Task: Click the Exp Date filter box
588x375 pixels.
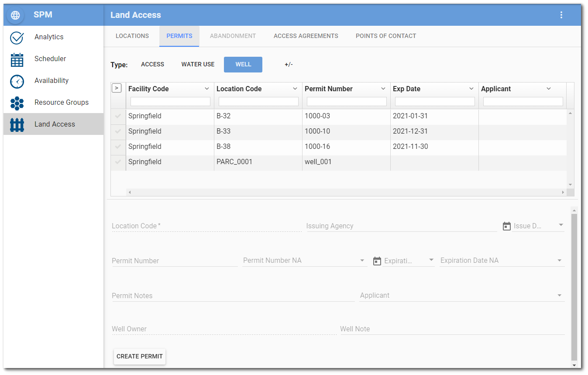Action: 435,102
